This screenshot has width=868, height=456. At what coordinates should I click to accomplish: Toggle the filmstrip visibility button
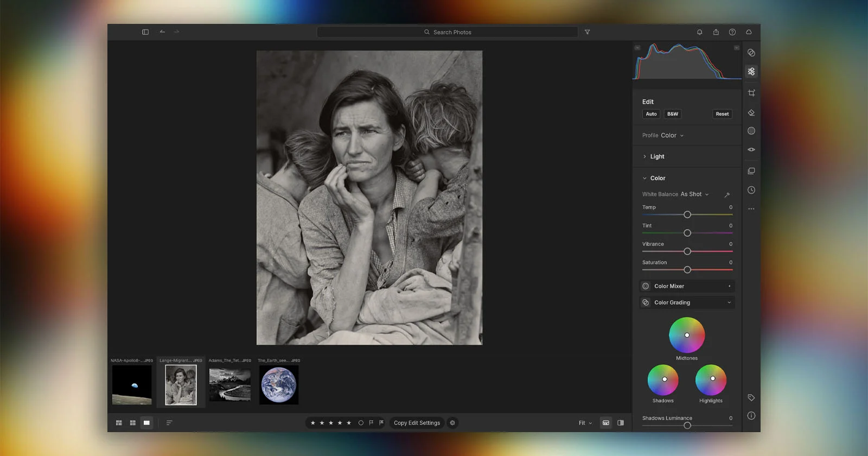606,423
